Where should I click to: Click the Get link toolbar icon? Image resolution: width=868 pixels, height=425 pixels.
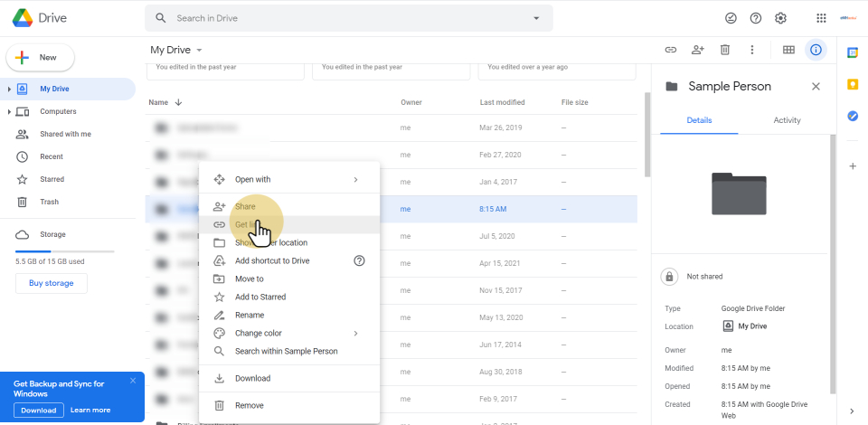point(671,50)
